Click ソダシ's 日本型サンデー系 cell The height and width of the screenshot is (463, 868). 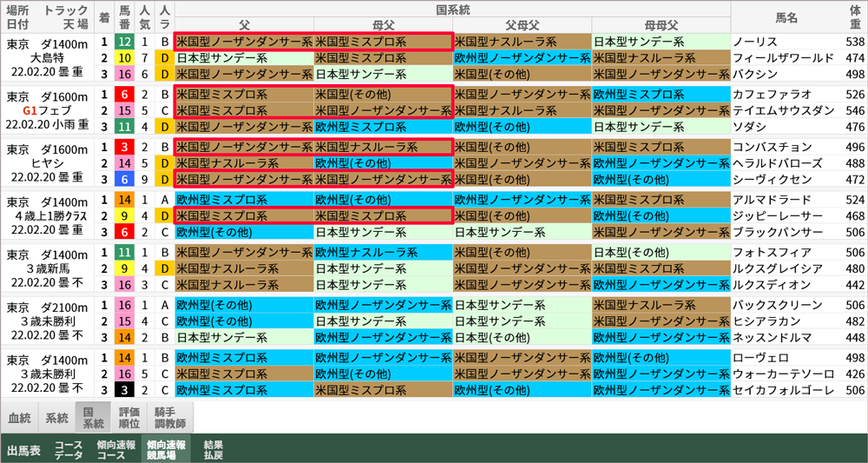pyautogui.click(x=661, y=127)
